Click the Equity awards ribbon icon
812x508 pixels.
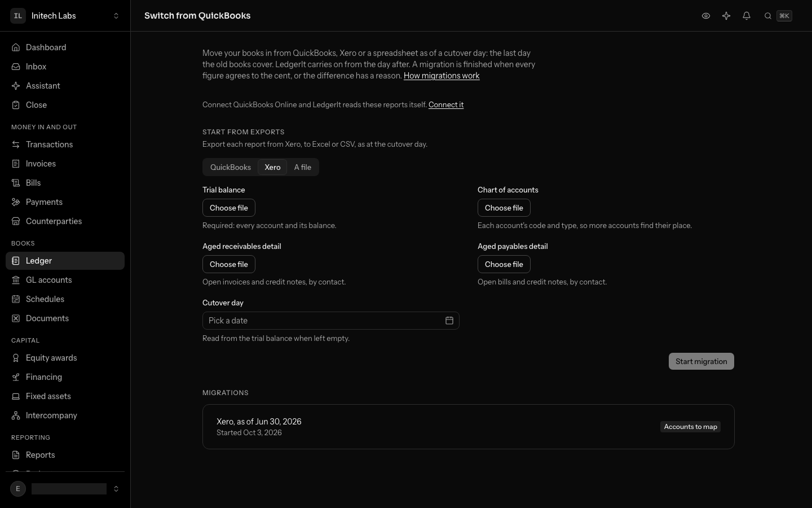pyautogui.click(x=16, y=358)
